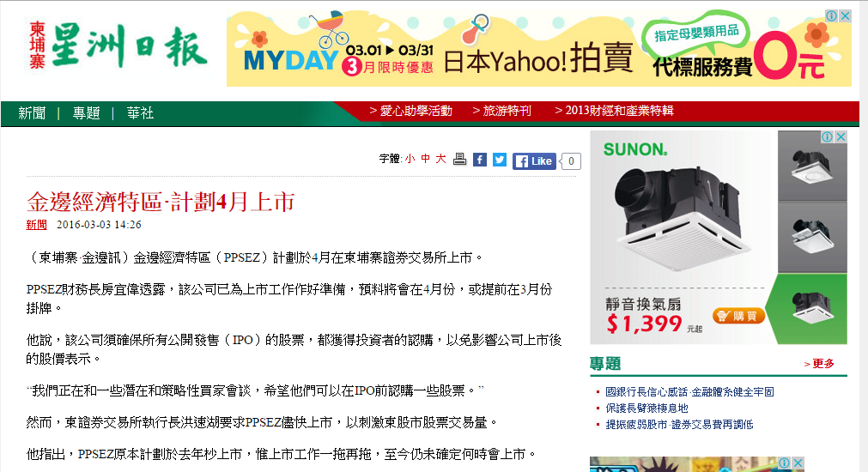Screen dimensions: 868x472
Task: Set font size to small 小
Action: pos(410,159)
